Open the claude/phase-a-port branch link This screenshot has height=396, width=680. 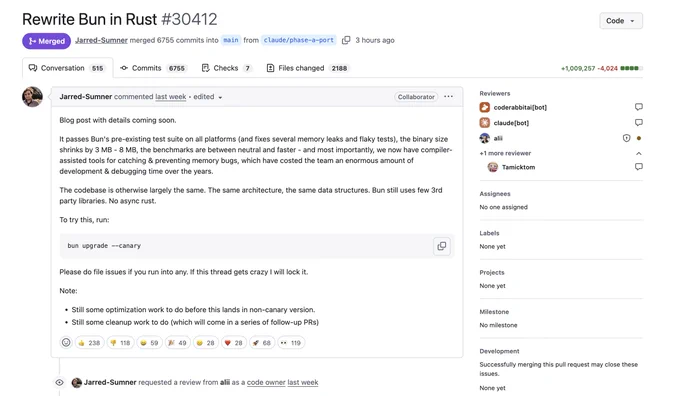point(299,40)
